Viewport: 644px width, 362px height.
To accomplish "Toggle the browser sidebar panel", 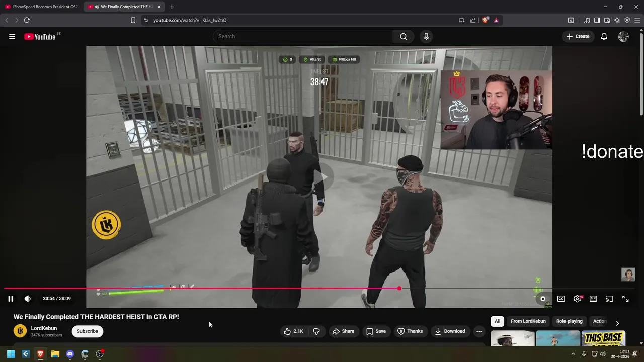I will click(x=597, y=20).
